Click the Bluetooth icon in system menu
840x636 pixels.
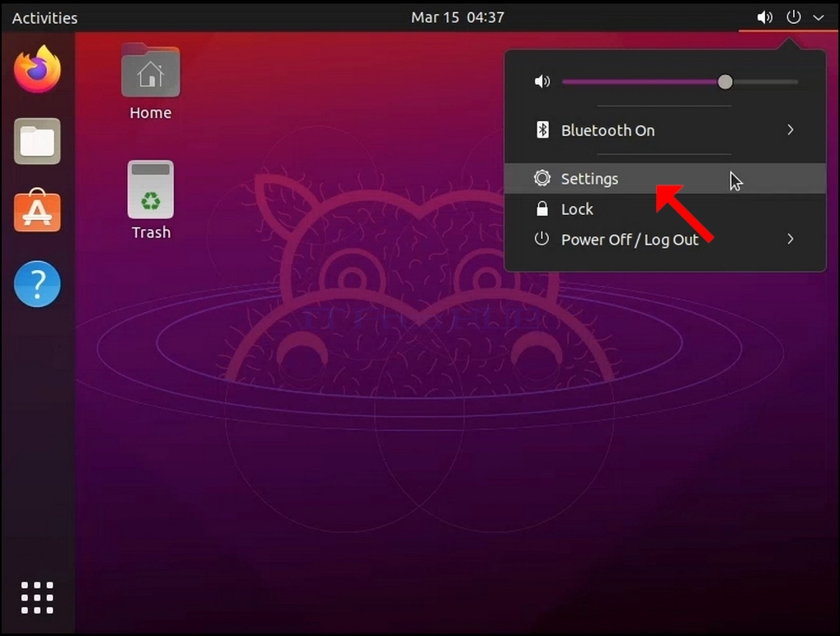coord(542,130)
